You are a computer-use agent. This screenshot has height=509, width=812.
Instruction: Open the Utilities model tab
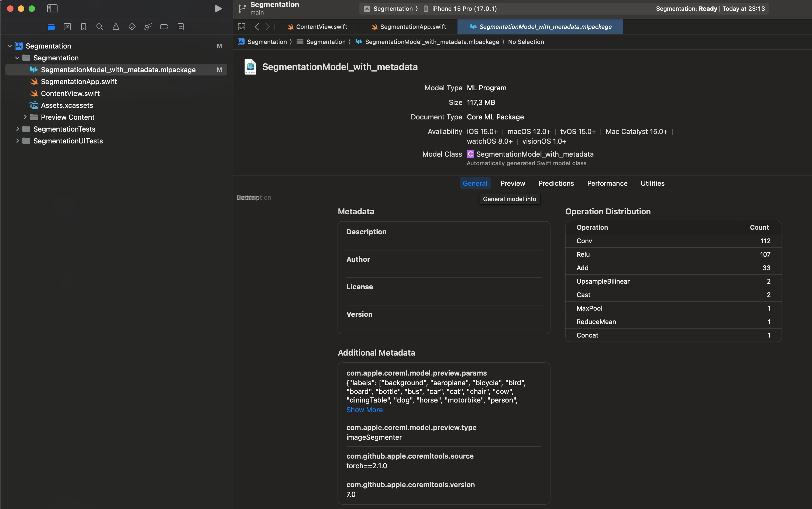coord(652,184)
